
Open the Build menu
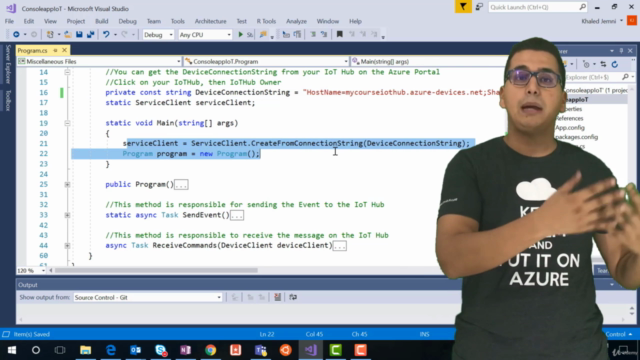tap(102, 21)
